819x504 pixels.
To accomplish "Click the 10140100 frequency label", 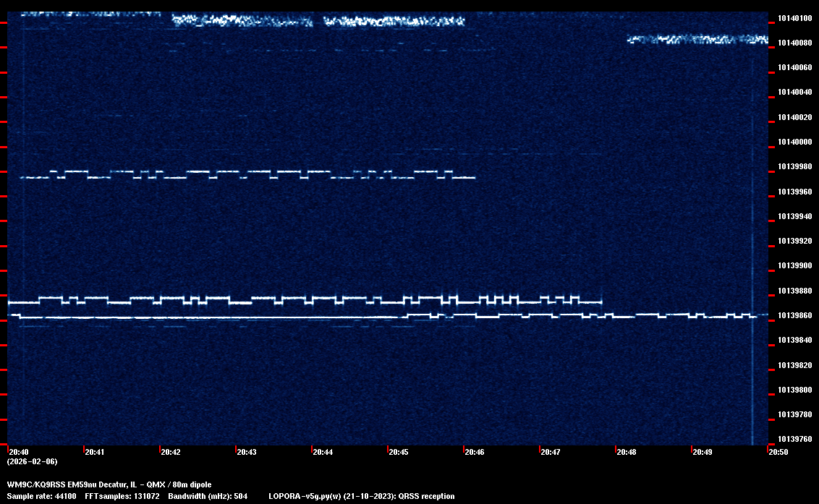I will (794, 18).
